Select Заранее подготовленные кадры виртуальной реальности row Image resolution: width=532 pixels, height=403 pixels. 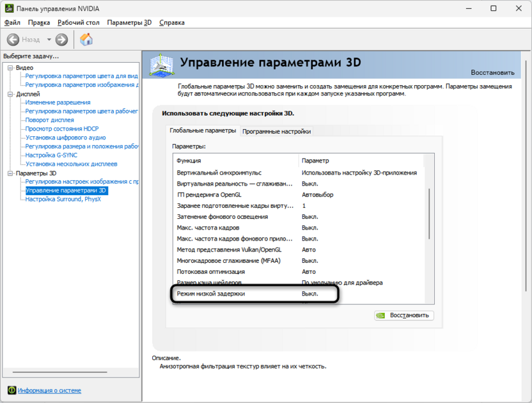click(299, 206)
